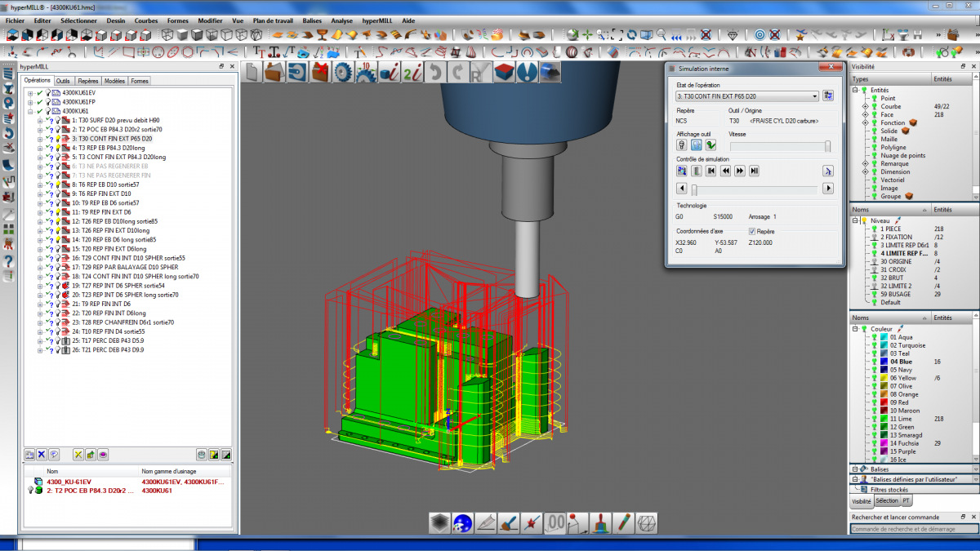Click the Vitesse speed slider handle
This screenshot has width=980, height=551.
827,146
